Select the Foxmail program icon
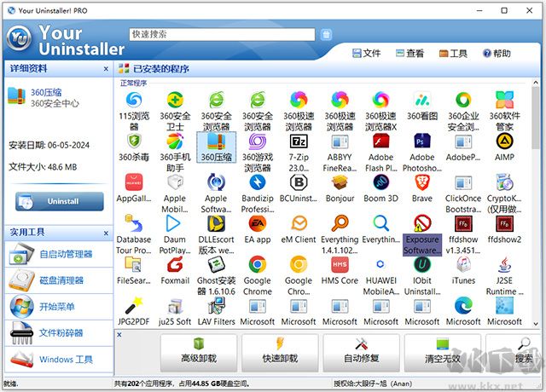Screen dimensions: 546x392 [x=175, y=264]
